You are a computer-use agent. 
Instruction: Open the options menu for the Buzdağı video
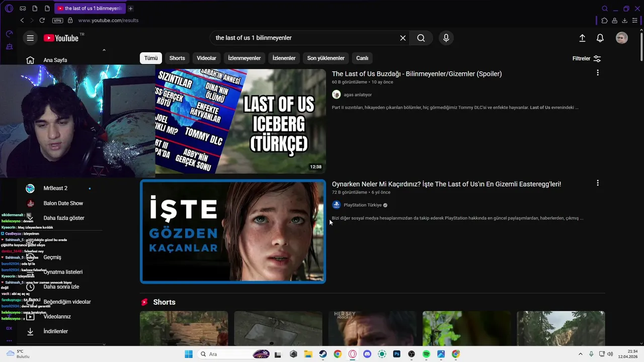coord(598,73)
